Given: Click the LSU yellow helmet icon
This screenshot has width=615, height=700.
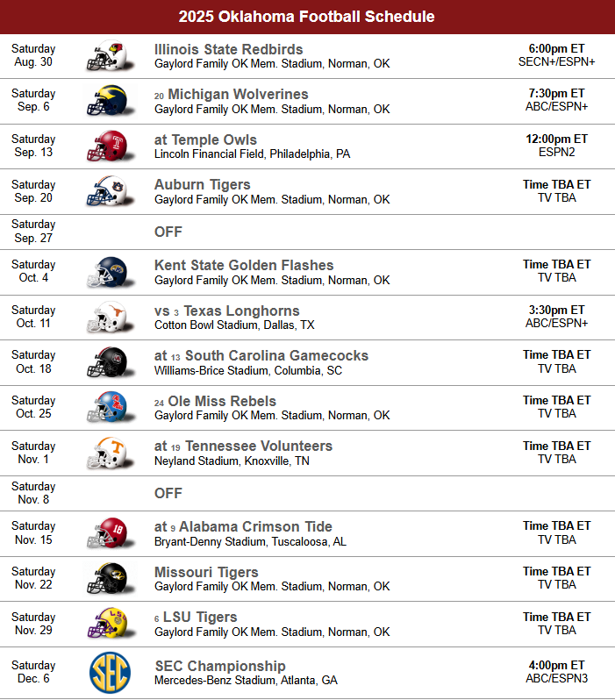Looking at the screenshot, I should [110, 624].
